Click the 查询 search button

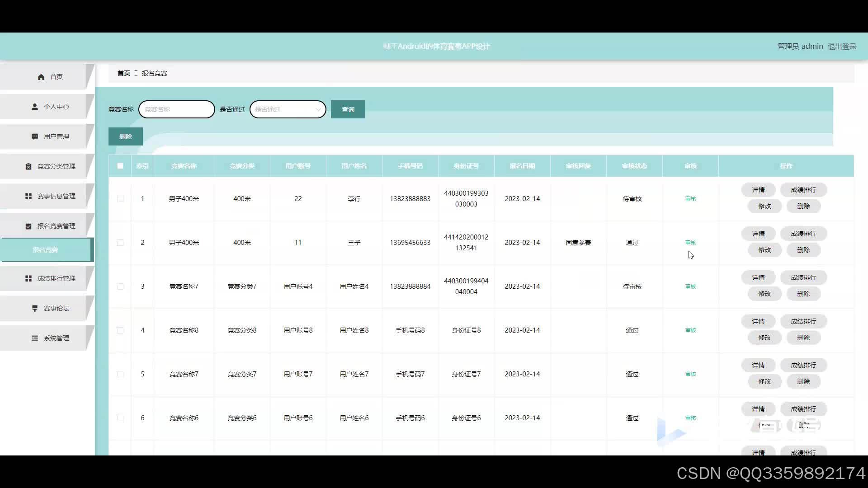click(x=348, y=109)
